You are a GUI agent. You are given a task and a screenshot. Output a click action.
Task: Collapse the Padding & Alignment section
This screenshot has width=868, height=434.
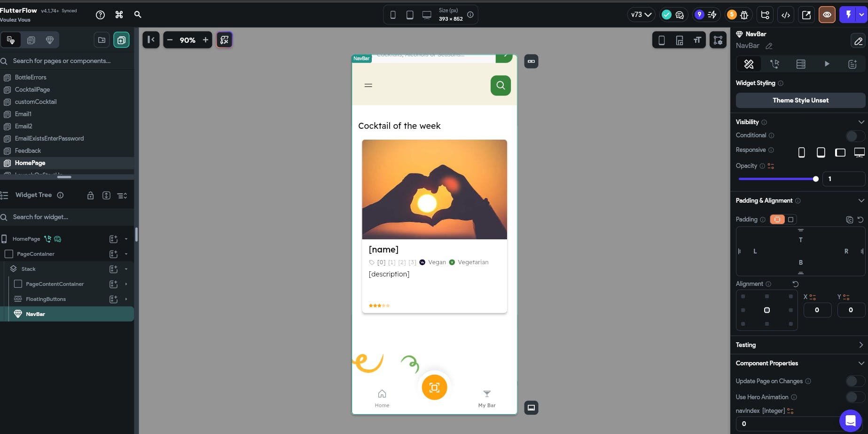[x=861, y=201]
